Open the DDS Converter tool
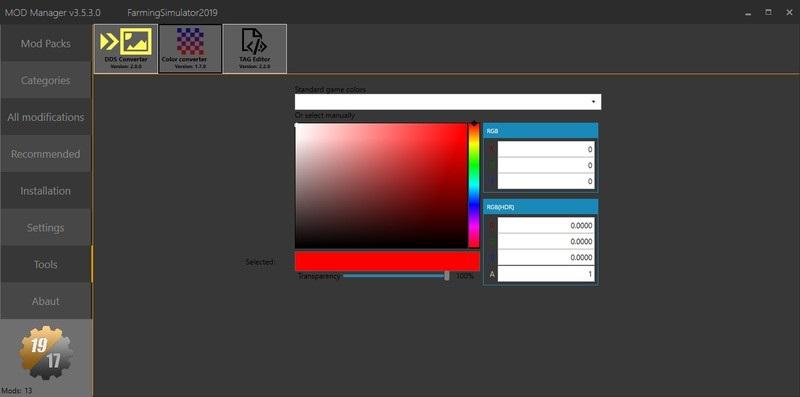 coord(126,49)
